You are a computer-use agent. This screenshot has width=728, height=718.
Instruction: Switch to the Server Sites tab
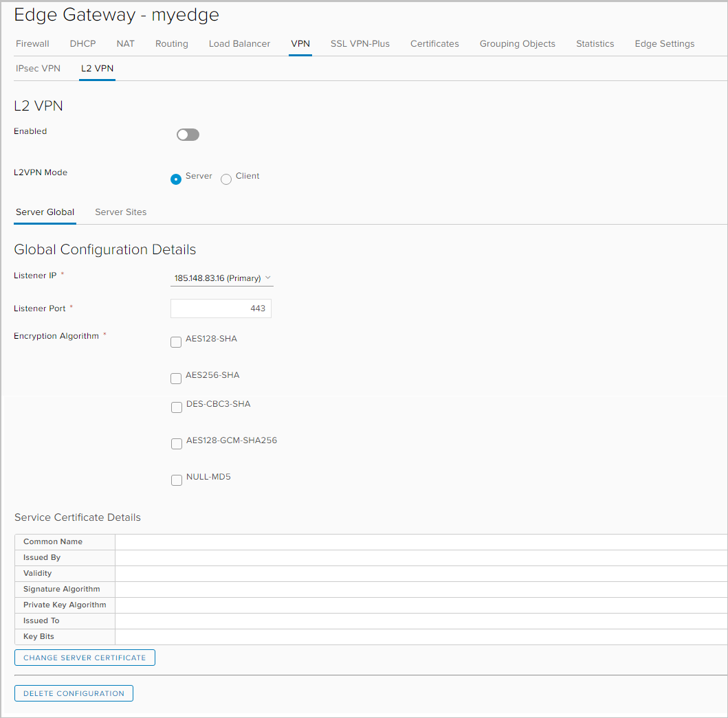[x=120, y=212]
